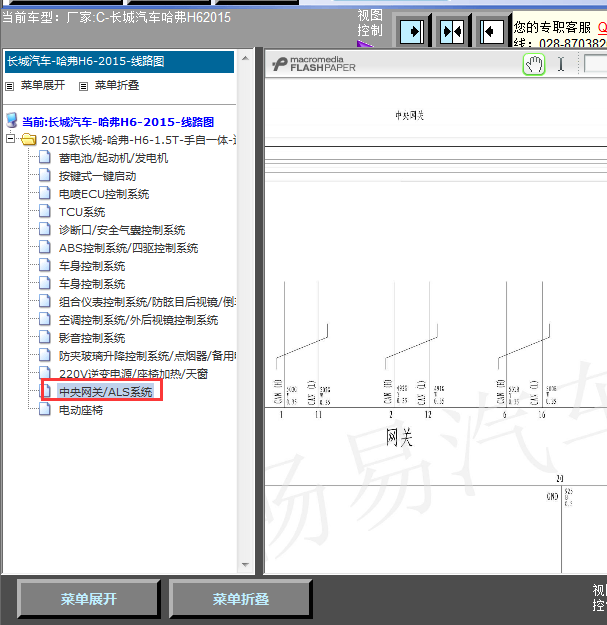Click document icon beside 影音控制系统

pyautogui.click(x=45, y=338)
